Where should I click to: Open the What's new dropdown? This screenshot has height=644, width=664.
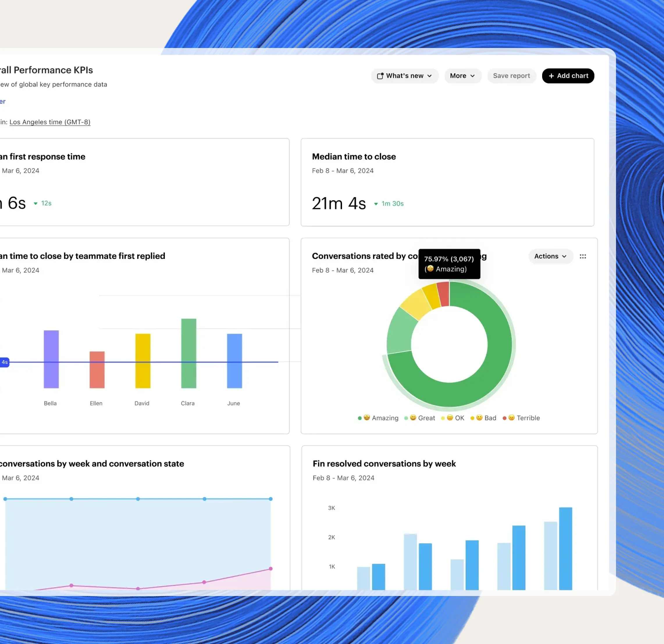tap(405, 76)
